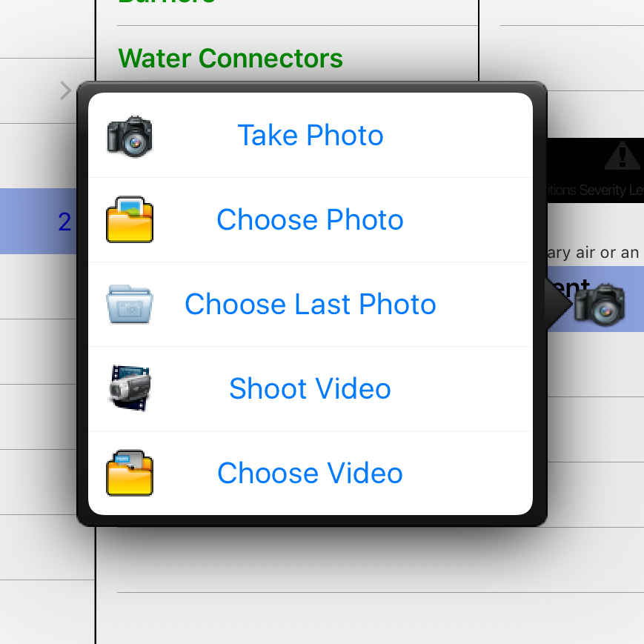Image resolution: width=644 pixels, height=644 pixels.
Task: Tap the Shoot Video option
Action: (x=311, y=388)
